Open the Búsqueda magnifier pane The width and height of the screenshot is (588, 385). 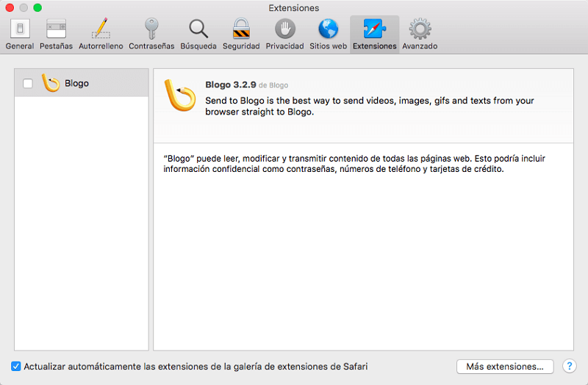coord(198,34)
